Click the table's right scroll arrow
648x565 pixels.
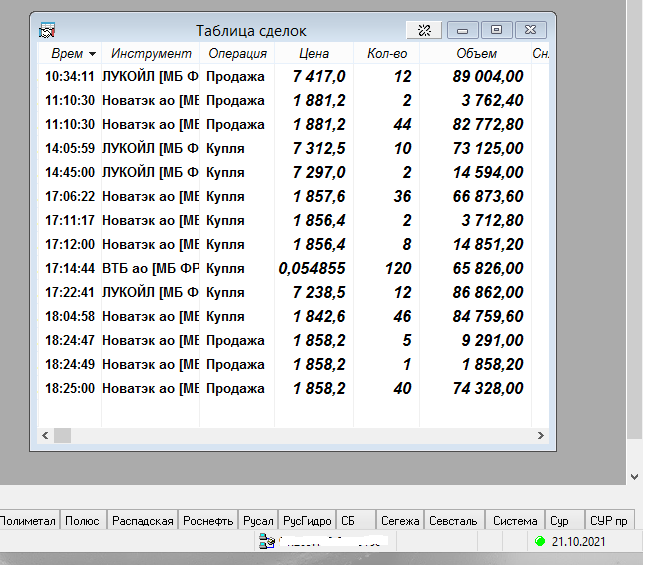(x=541, y=435)
